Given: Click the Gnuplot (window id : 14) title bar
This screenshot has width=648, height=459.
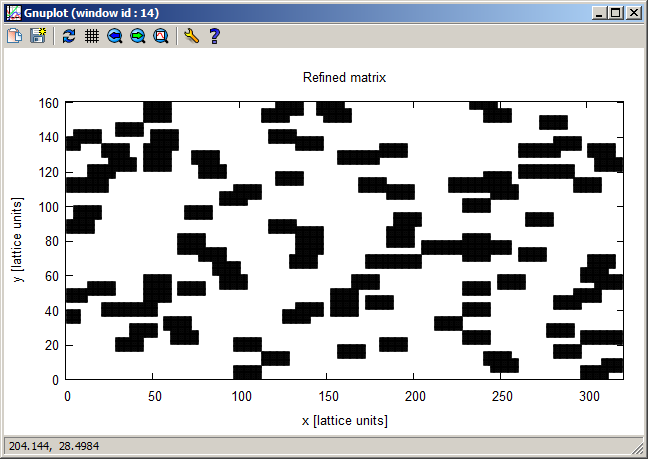Looking at the screenshot, I should 300,13.
